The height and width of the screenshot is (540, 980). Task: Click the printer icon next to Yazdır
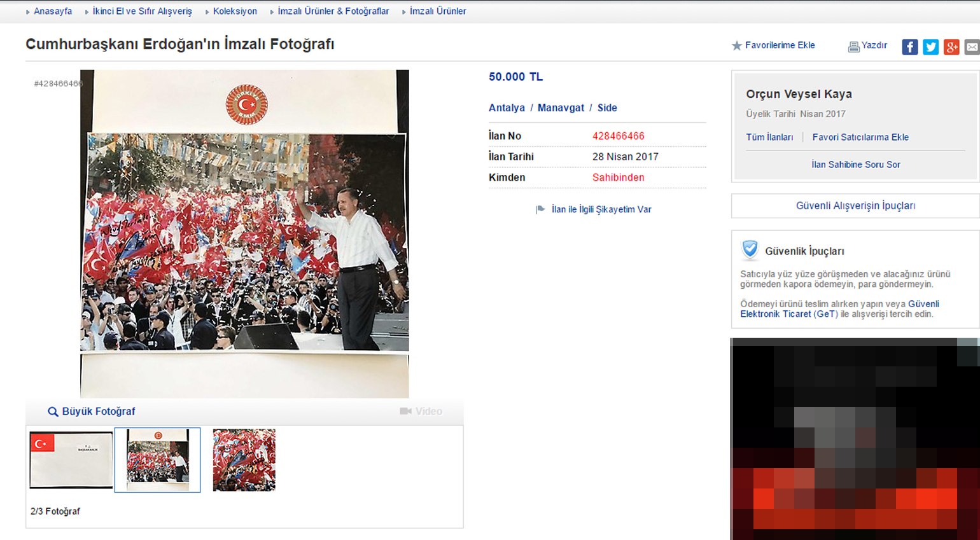[853, 46]
